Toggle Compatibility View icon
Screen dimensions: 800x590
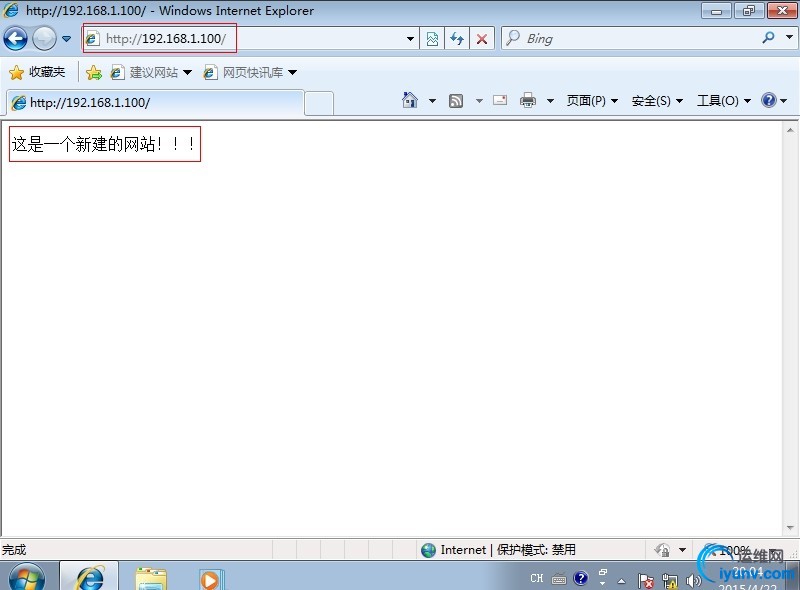tap(432, 39)
